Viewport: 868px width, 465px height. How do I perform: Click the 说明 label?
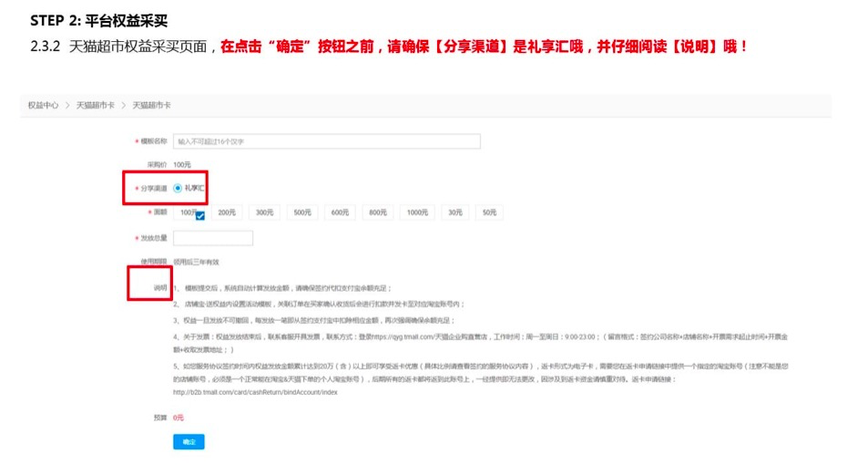(160, 288)
